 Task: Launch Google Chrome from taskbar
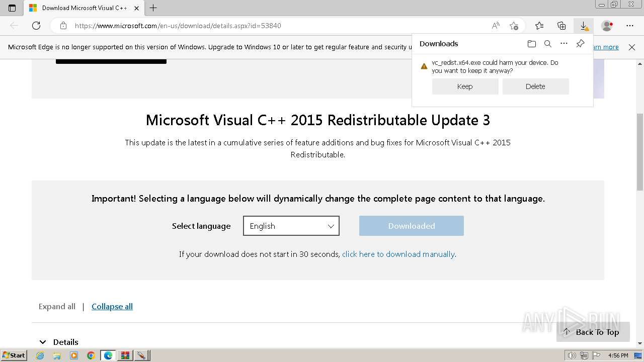(91, 355)
